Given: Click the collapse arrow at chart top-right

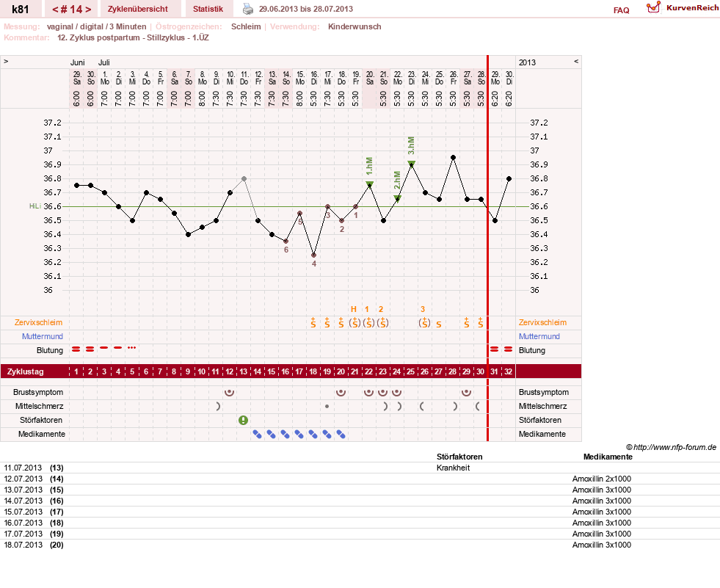Looking at the screenshot, I should [x=576, y=61].
